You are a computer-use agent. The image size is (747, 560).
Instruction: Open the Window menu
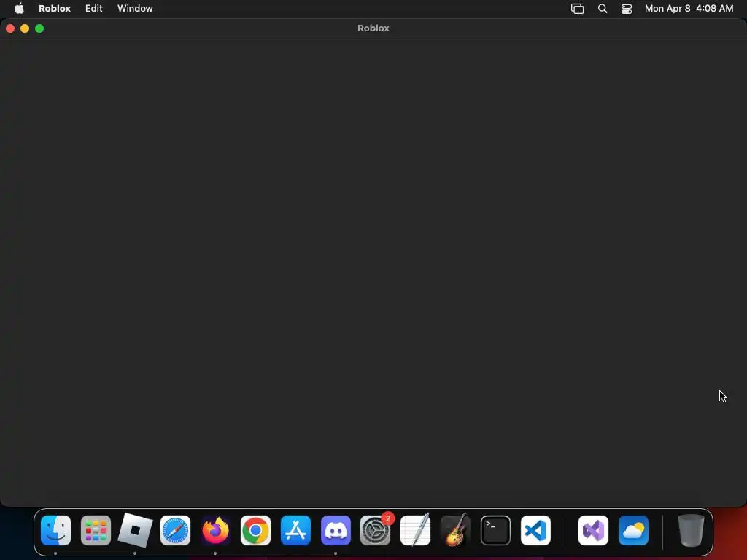[x=135, y=9]
